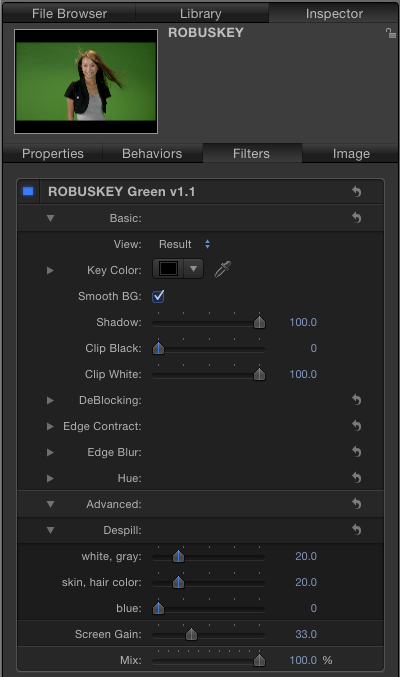Select the Filters tab
The height and width of the screenshot is (677, 400).
click(x=251, y=153)
